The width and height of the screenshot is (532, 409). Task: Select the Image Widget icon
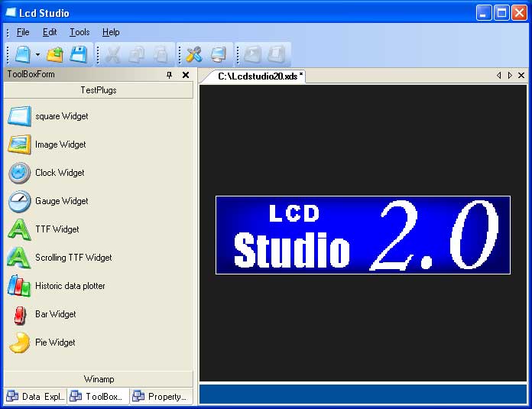pos(20,144)
